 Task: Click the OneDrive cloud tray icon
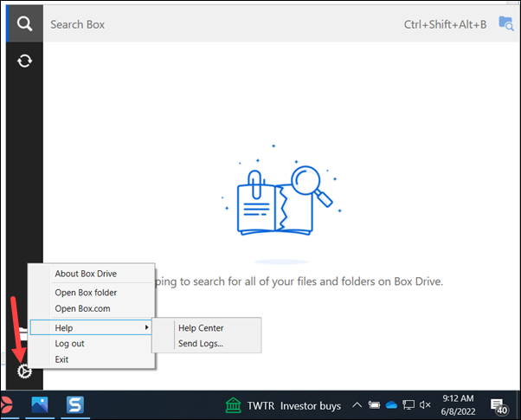click(391, 405)
